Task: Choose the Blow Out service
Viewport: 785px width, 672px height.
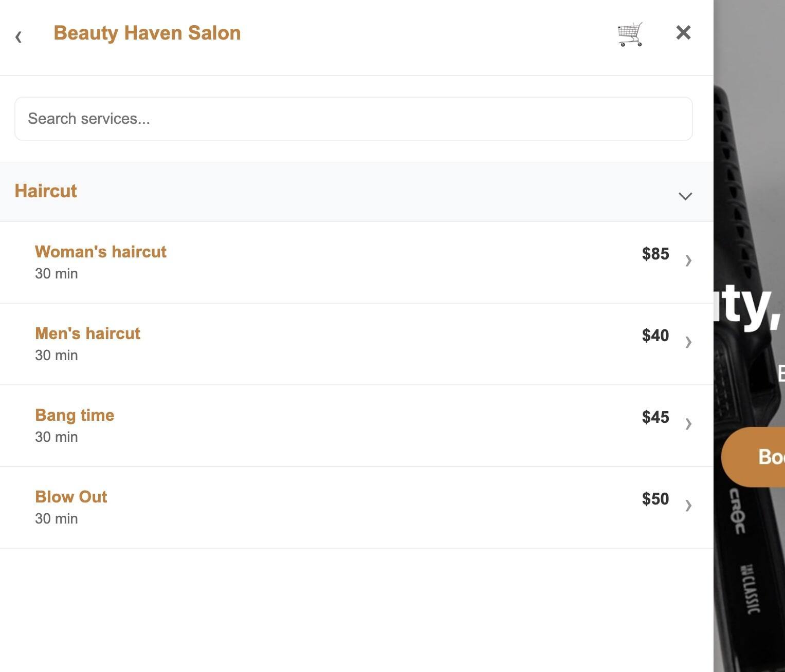Action: coord(71,497)
